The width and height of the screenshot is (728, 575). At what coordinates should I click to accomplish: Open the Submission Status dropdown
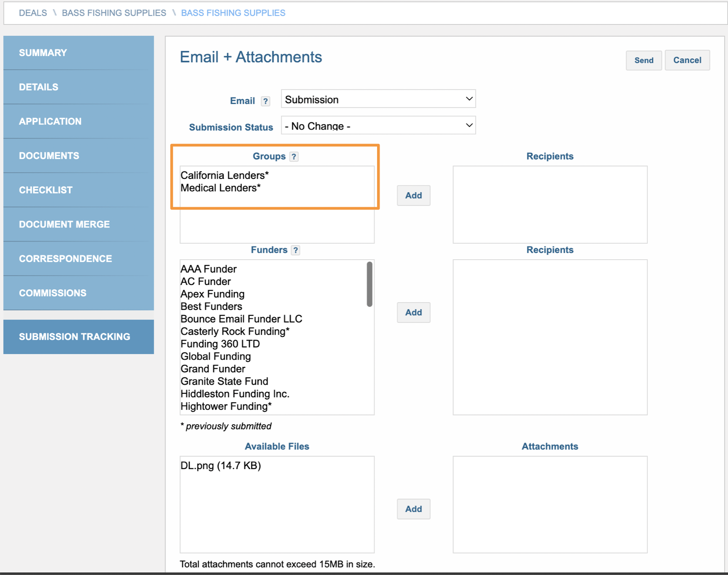(378, 126)
